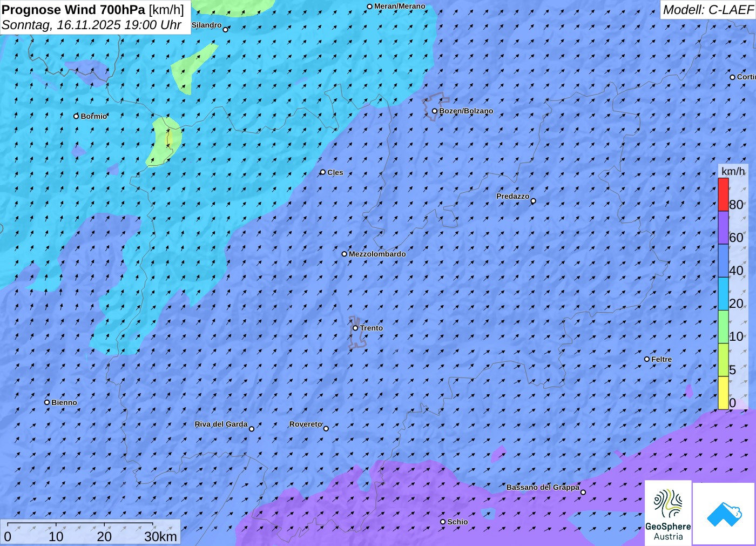Select the Rovereto marker dot

point(326,429)
